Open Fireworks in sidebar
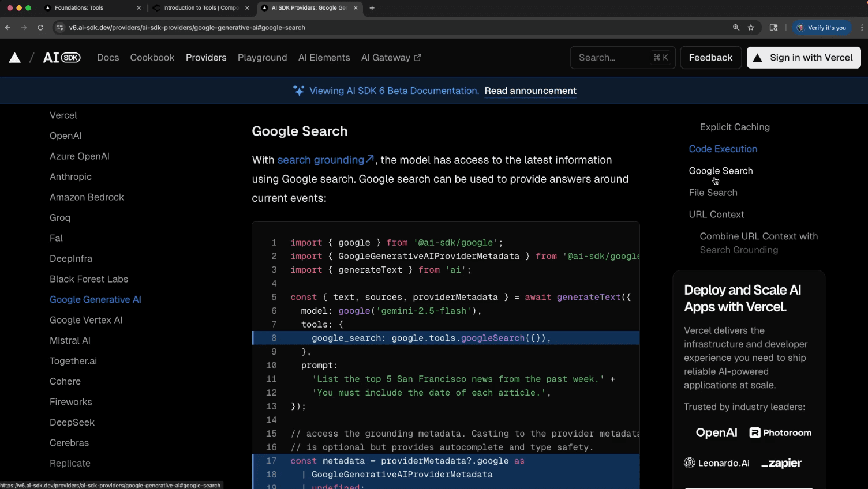This screenshot has width=868, height=489. (x=71, y=402)
